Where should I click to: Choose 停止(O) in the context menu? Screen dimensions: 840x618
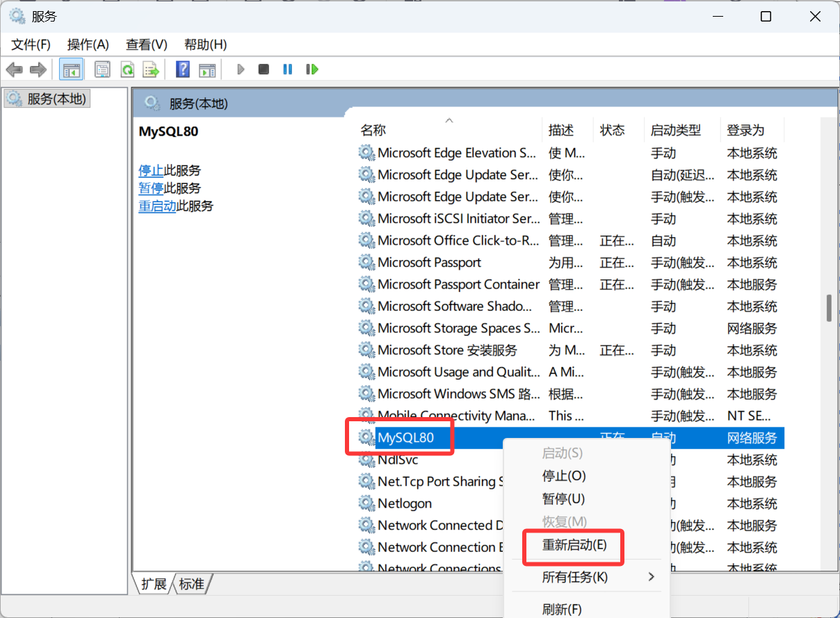(564, 476)
